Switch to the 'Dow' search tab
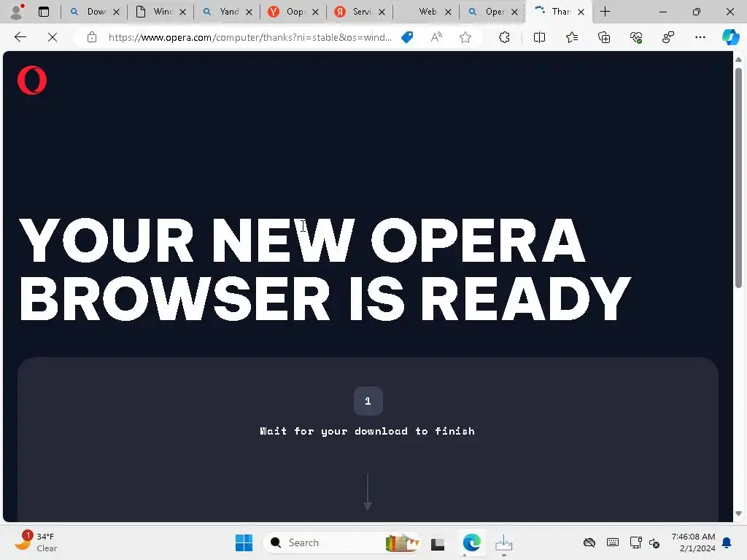Viewport: 747px width, 560px height. coord(94,12)
